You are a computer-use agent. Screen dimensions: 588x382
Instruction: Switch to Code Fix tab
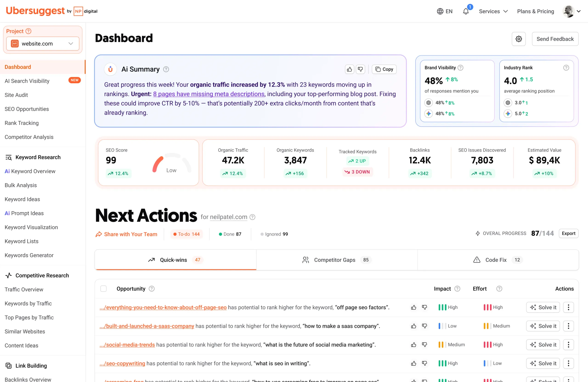[498, 260]
